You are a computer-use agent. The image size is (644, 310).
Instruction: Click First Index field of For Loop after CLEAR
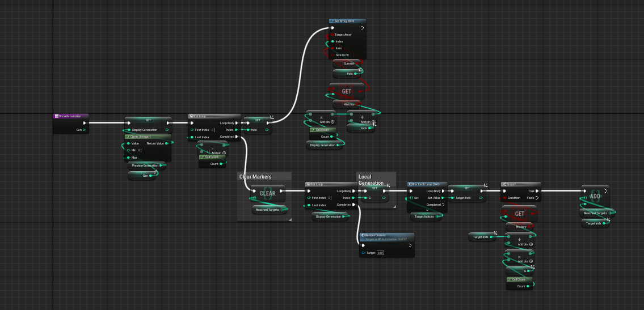330,198
